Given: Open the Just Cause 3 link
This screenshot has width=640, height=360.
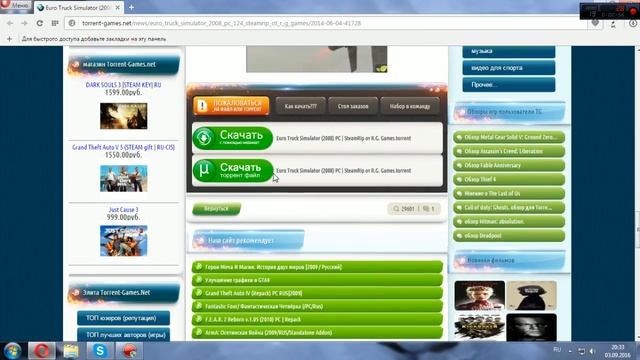Looking at the screenshot, I should click(x=123, y=210).
